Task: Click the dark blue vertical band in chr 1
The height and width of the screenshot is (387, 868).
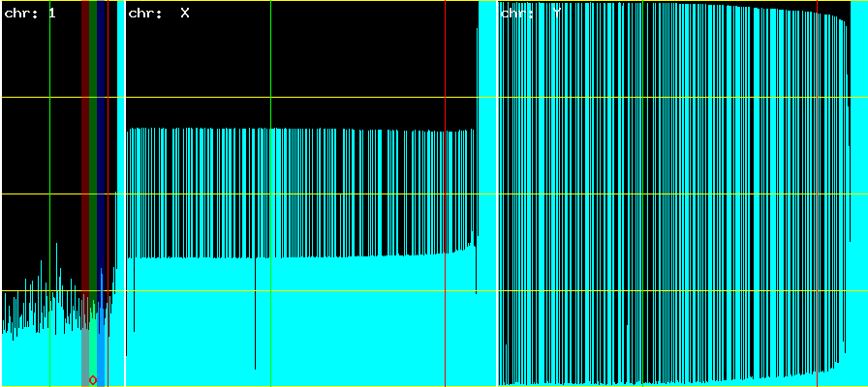Action: 101,145
